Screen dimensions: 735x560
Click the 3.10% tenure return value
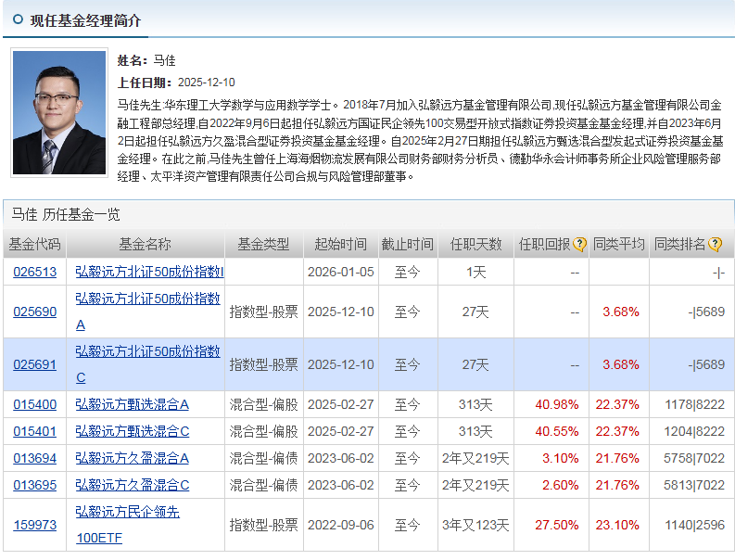pyautogui.click(x=560, y=458)
